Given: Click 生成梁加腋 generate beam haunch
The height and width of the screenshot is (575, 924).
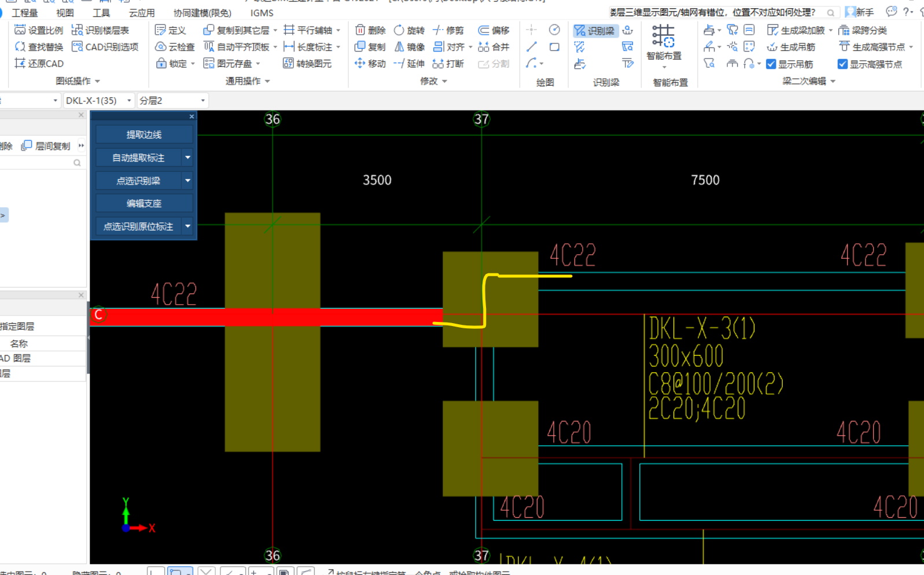Looking at the screenshot, I should click(x=796, y=30).
